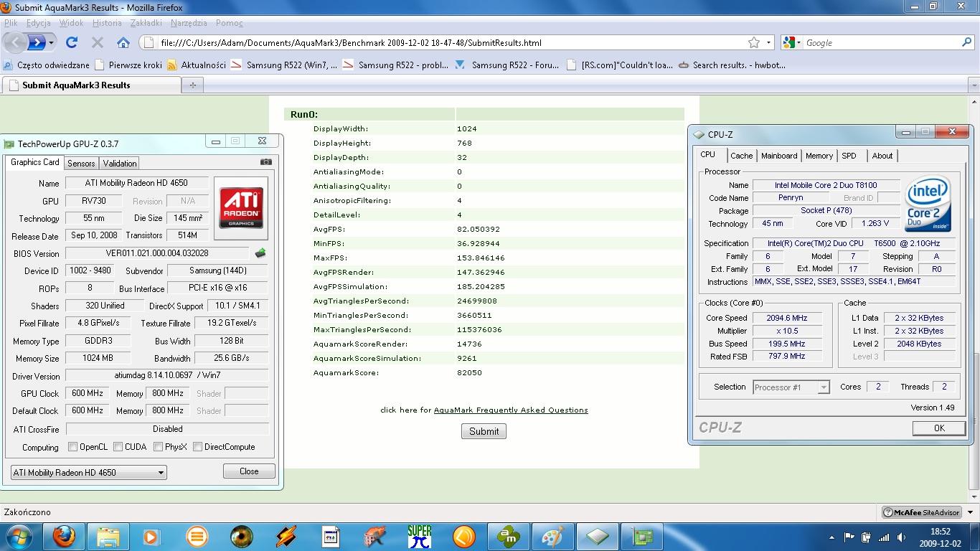Image resolution: width=980 pixels, height=551 pixels.
Task: Click the Firefox page vertical scrollbar
Action: pos(974,298)
